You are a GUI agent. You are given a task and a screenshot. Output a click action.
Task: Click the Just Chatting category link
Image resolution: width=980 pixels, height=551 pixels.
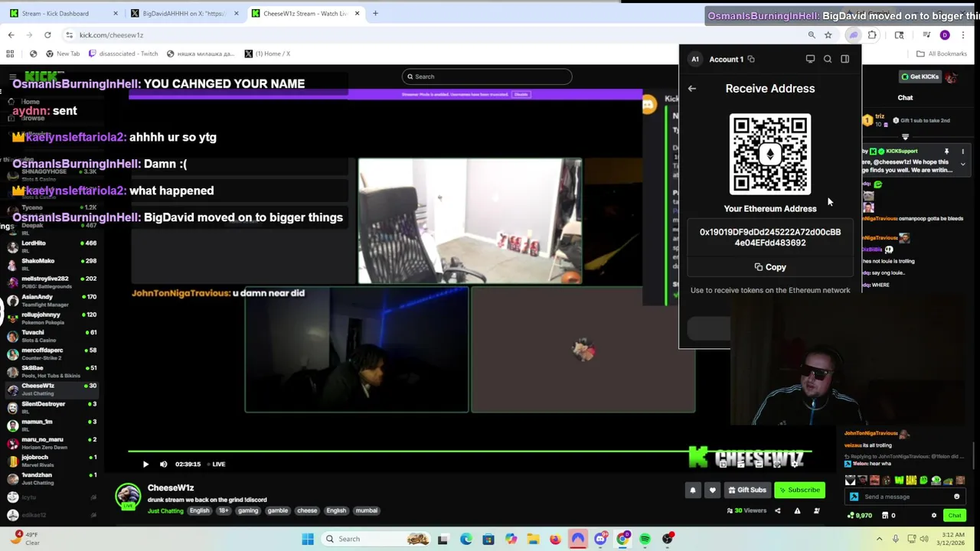pos(165,510)
